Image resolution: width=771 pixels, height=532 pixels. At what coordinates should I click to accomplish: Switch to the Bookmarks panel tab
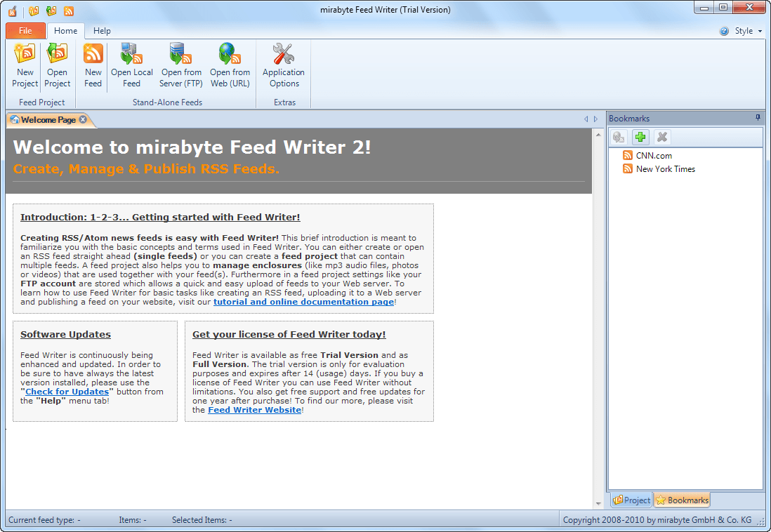[682, 500]
